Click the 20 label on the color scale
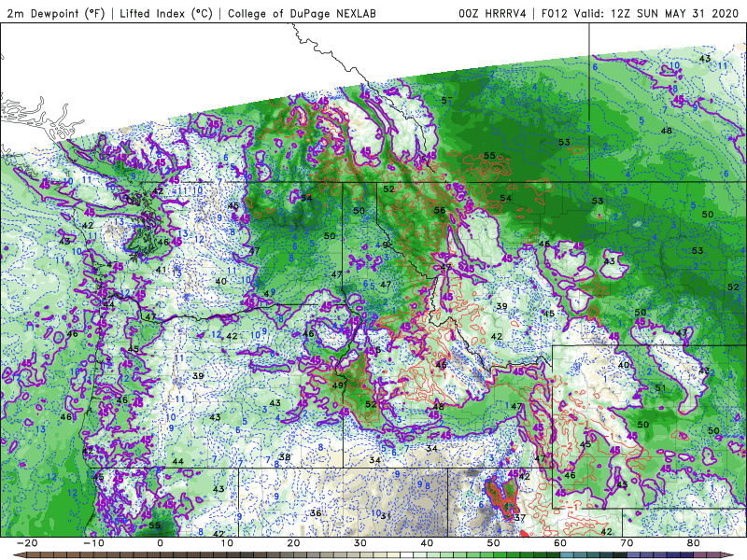747x560 pixels. click(x=293, y=543)
